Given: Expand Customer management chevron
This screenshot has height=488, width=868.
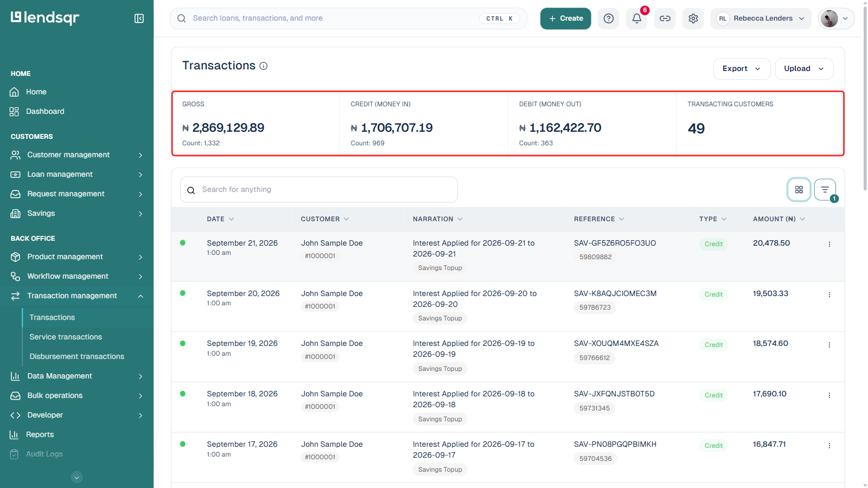Looking at the screenshot, I should 141,155.
